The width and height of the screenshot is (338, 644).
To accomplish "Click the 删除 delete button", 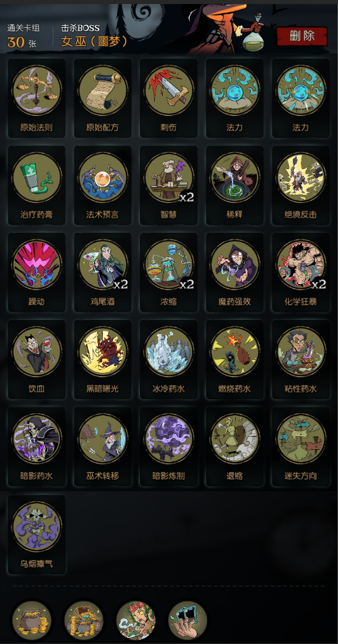I will pyautogui.click(x=302, y=36).
